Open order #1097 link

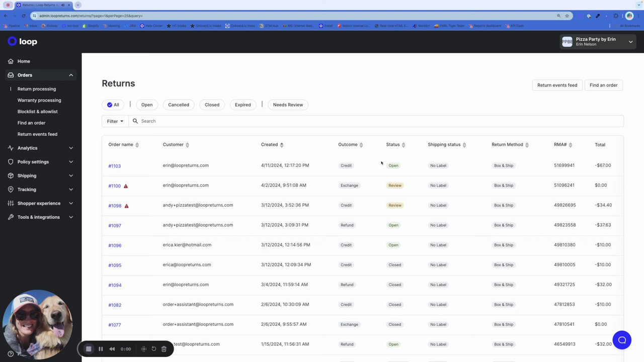tap(115, 225)
